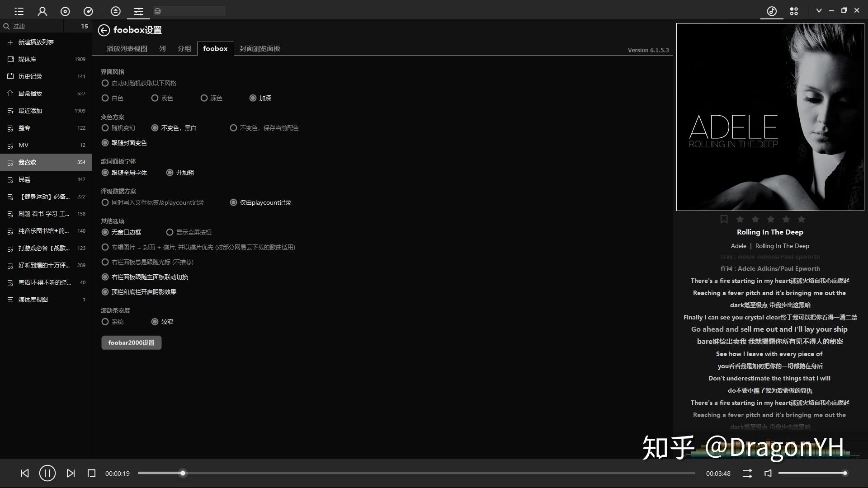Image resolution: width=868 pixels, height=488 pixels.
Task: Open the speedometer icon at top right
Action: 771,11
